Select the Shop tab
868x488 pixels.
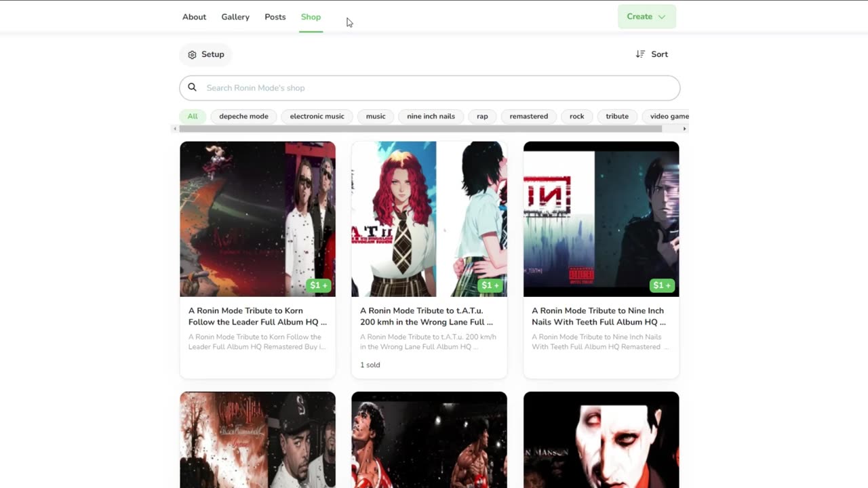pyautogui.click(x=311, y=17)
